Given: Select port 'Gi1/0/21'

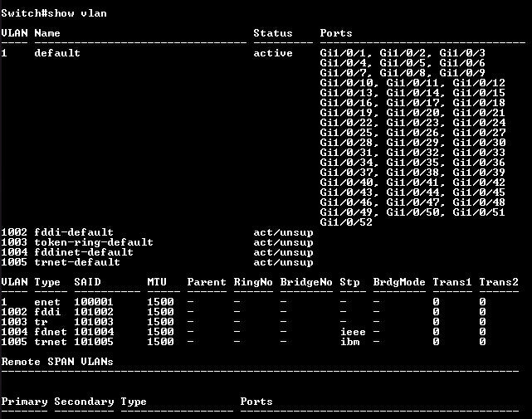Looking at the screenshot, I should click(x=479, y=113).
